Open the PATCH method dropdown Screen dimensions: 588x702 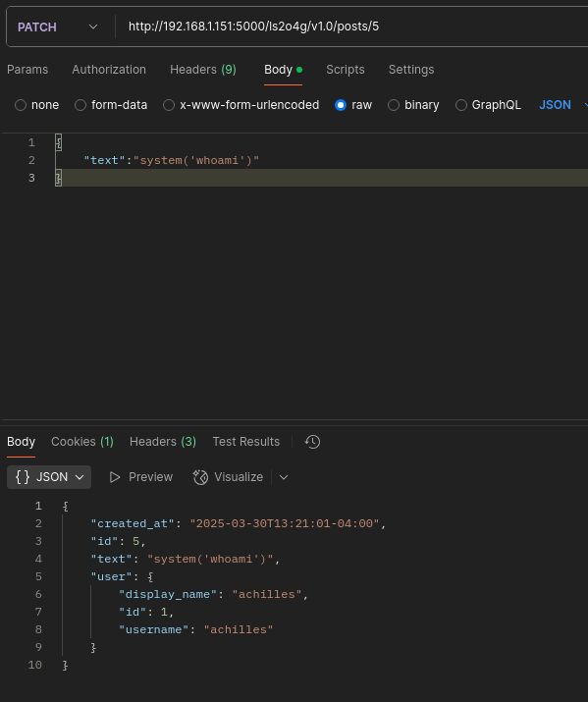pyautogui.click(x=58, y=27)
